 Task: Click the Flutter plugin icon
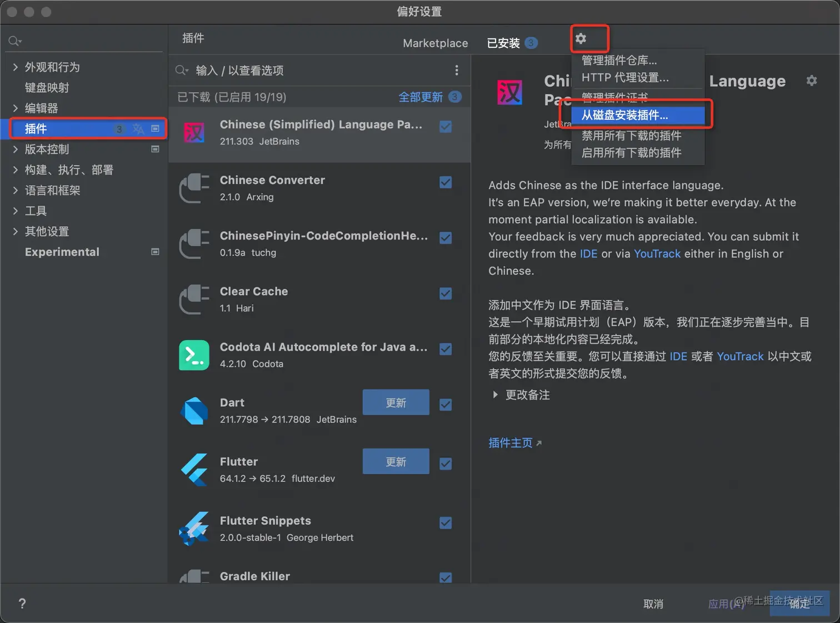tap(194, 470)
